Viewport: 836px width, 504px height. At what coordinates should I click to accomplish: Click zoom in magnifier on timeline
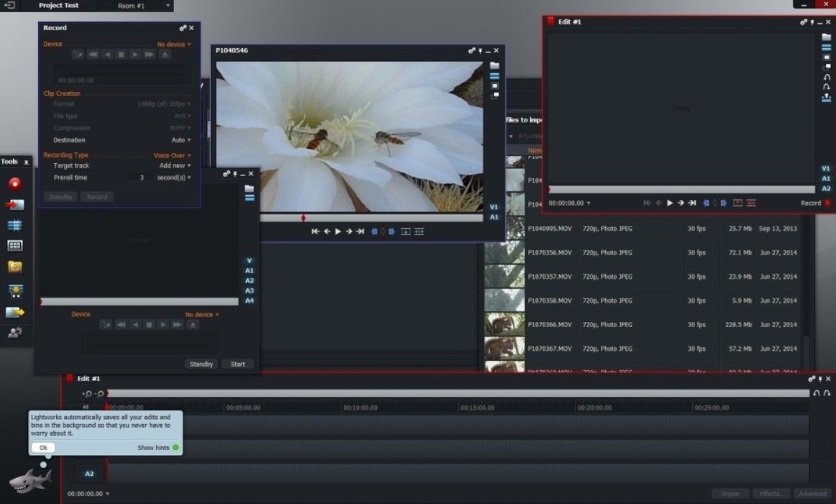(x=87, y=393)
